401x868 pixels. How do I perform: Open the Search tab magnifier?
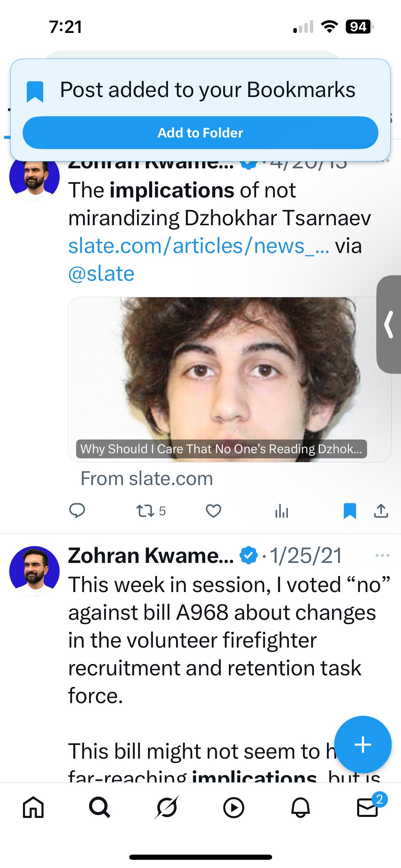(99, 807)
